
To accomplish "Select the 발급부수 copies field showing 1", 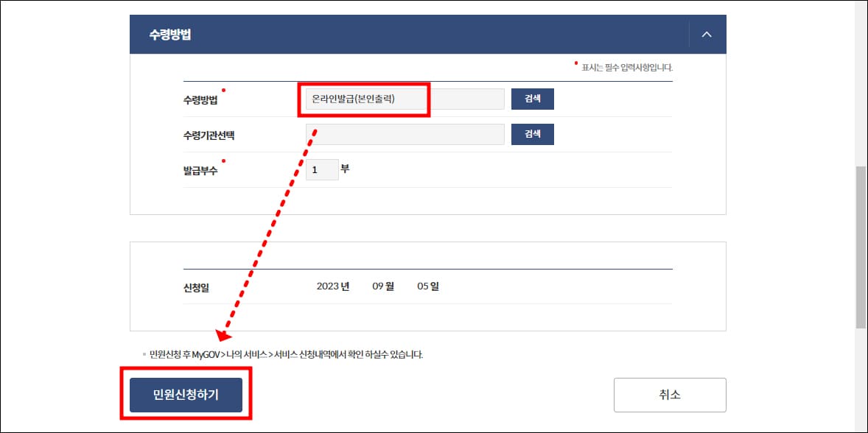I will tap(322, 169).
